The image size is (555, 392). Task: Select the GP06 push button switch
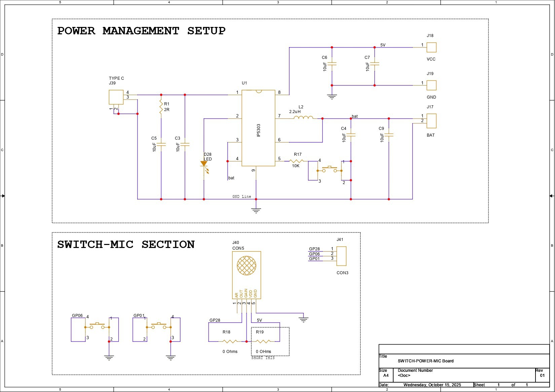(97, 326)
